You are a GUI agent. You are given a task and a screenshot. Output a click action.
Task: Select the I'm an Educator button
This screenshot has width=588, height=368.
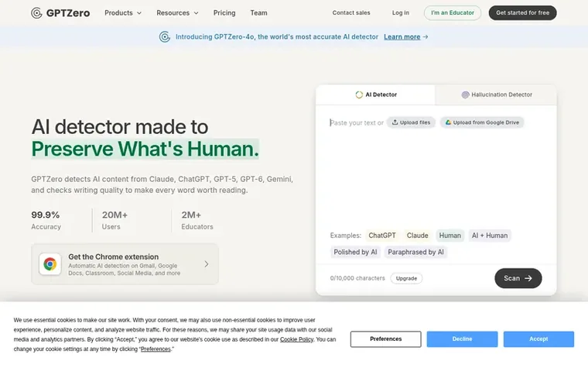[453, 12]
